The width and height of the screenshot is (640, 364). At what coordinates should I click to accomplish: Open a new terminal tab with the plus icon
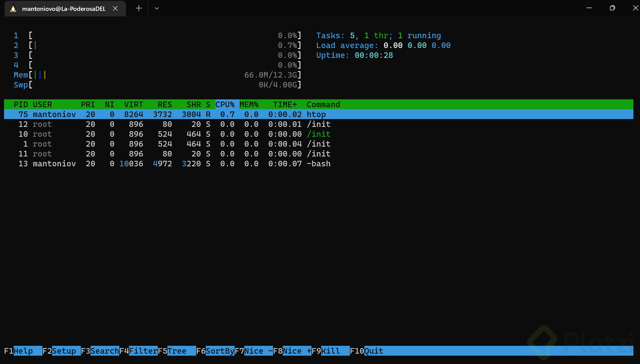(139, 8)
